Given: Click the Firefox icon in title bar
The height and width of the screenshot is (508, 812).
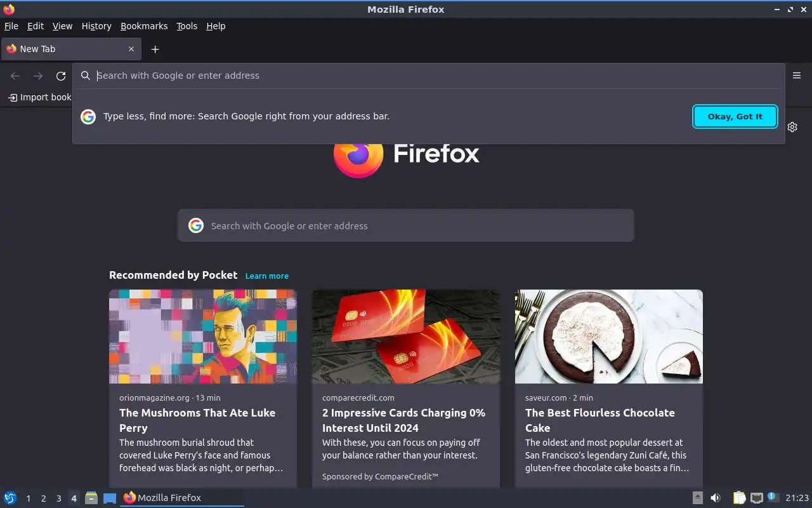Looking at the screenshot, I should tap(9, 9).
